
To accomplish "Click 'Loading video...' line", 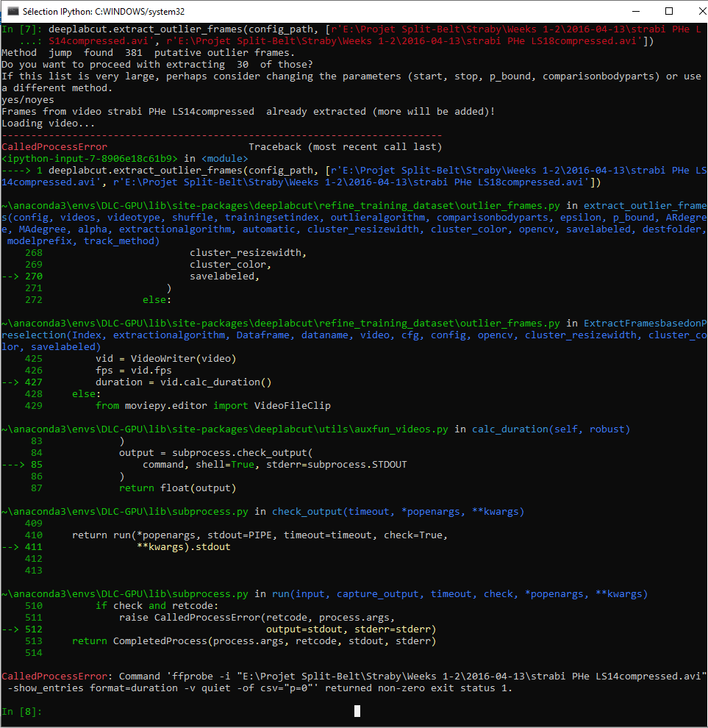I will (49, 124).
